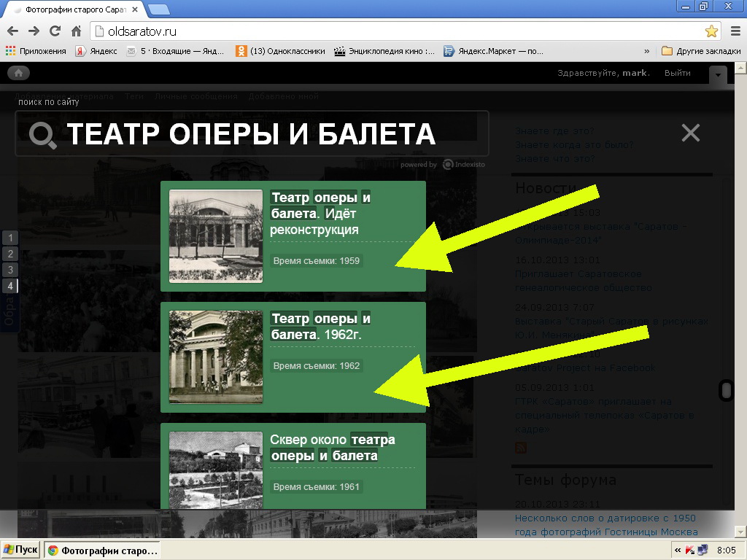
Task: Click the browser Forward arrow
Action: point(34,31)
